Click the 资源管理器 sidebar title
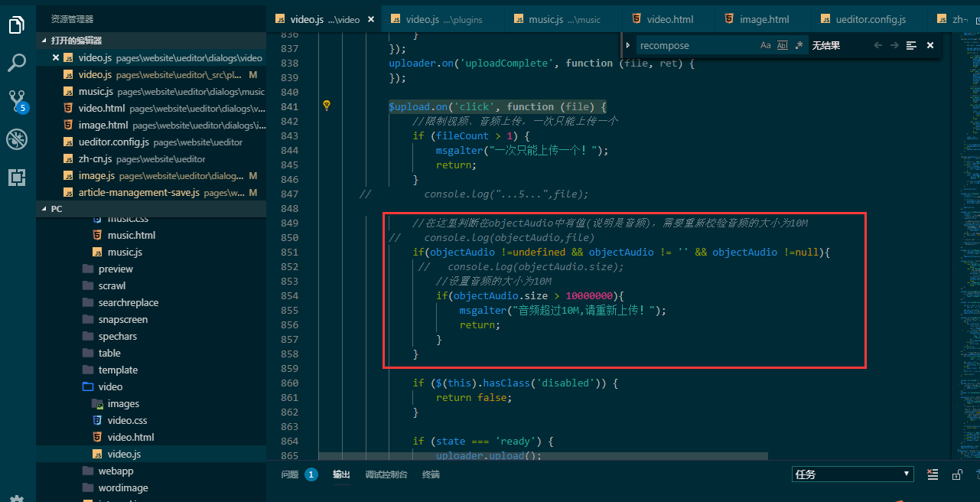This screenshot has height=502, width=980. pyautogui.click(x=73, y=19)
